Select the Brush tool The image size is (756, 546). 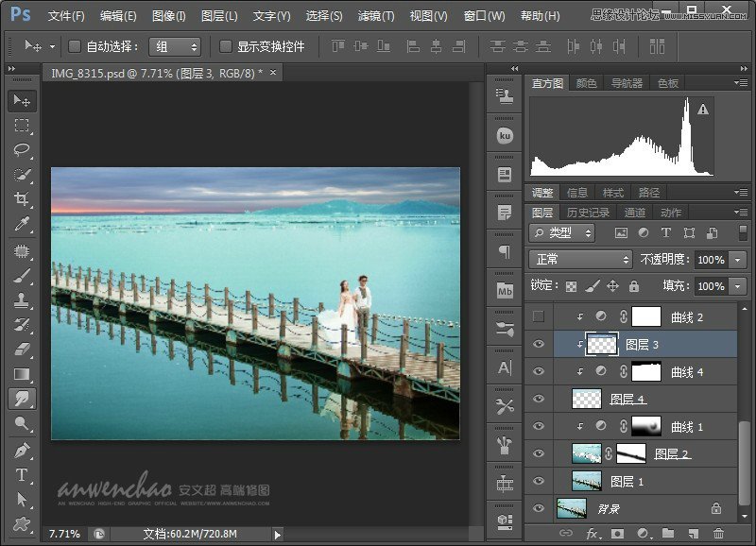(x=22, y=276)
